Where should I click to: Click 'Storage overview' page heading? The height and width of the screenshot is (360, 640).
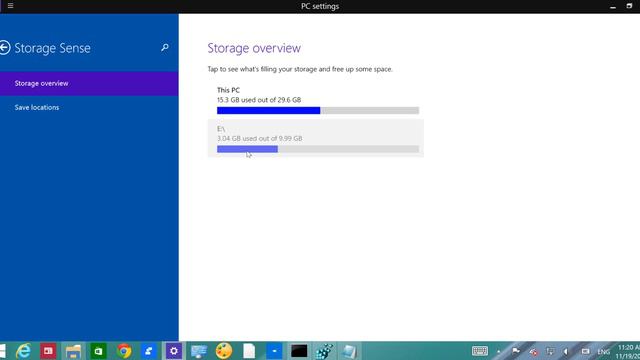tap(254, 48)
